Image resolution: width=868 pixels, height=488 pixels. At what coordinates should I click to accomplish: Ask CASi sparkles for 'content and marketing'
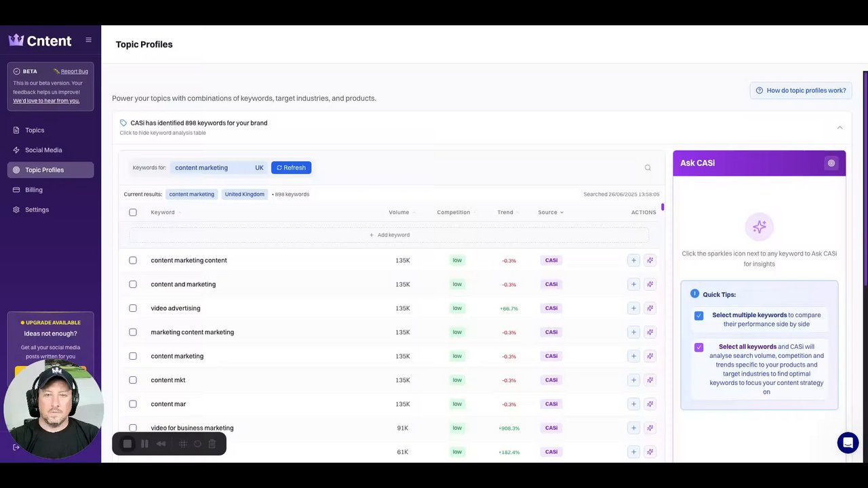tap(650, 284)
